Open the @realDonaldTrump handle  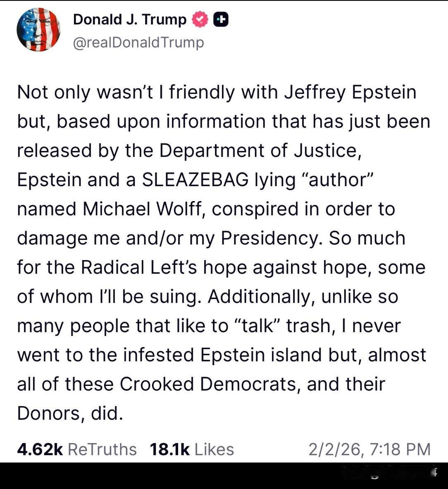tap(138, 43)
